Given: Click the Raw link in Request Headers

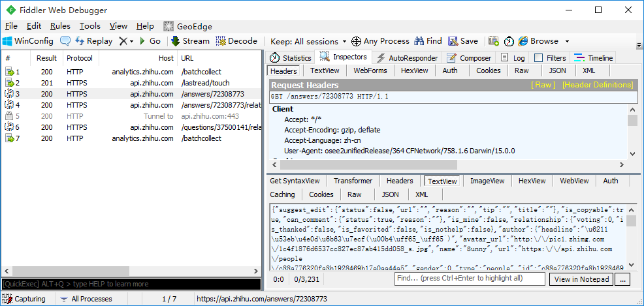Looking at the screenshot, I should pyautogui.click(x=543, y=85).
